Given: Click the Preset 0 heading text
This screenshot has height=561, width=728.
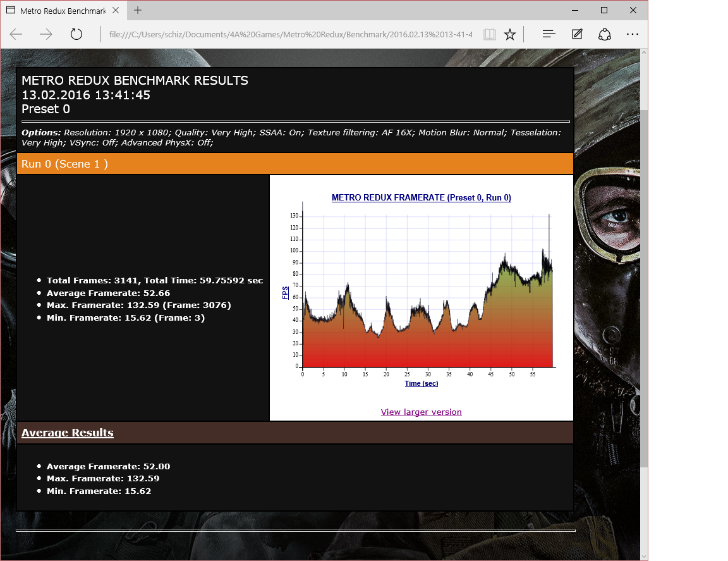Looking at the screenshot, I should click(x=45, y=109).
